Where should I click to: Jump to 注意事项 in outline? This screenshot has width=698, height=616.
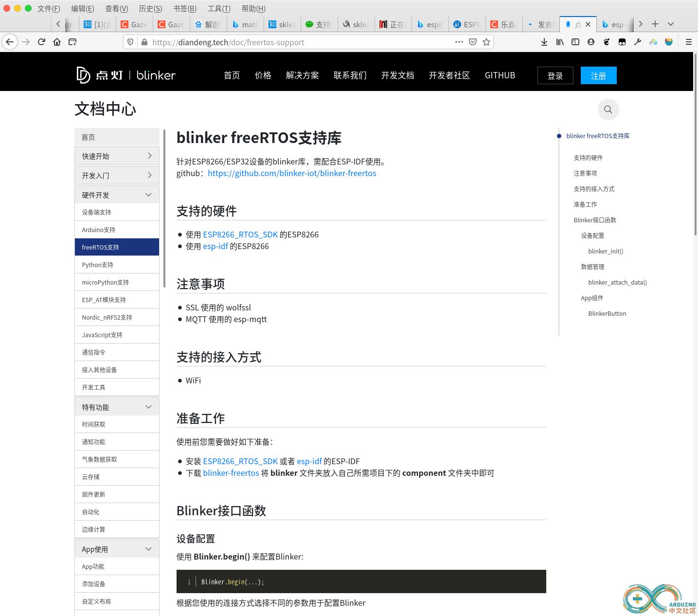pos(585,173)
